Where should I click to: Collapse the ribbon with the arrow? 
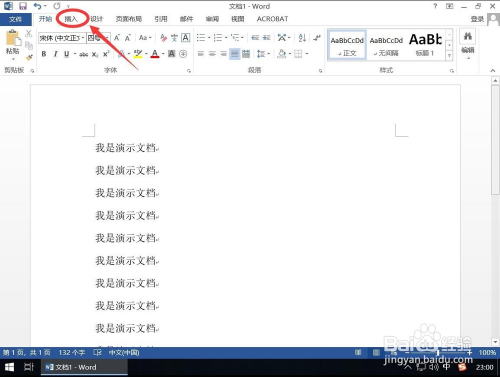click(493, 70)
